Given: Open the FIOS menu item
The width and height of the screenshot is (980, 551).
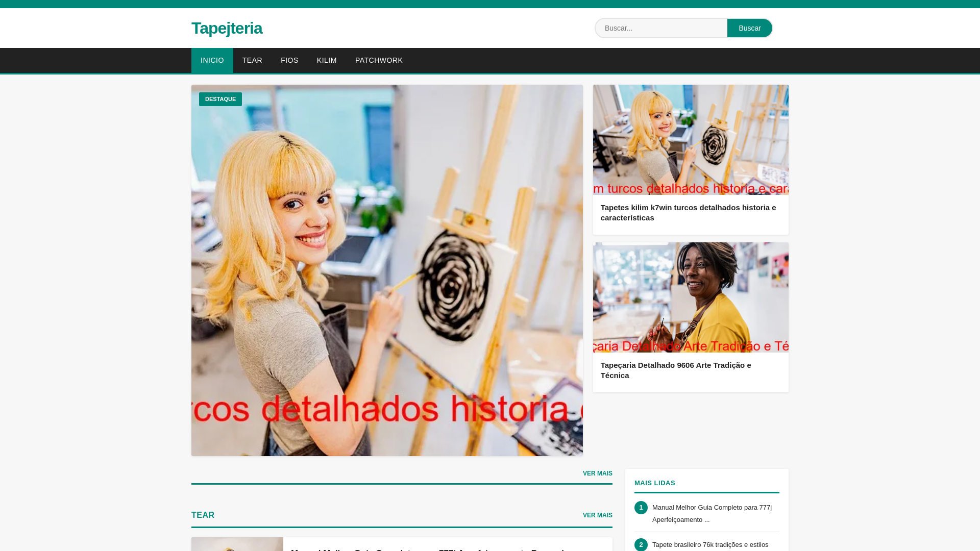Looking at the screenshot, I should tap(289, 60).
